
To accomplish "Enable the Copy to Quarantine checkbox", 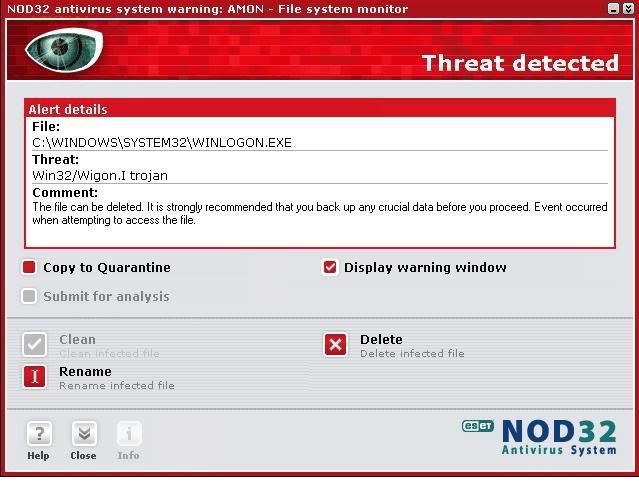I will point(29,267).
